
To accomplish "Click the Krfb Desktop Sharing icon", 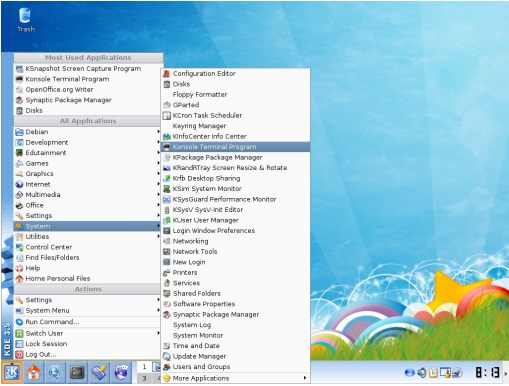I will [167, 178].
